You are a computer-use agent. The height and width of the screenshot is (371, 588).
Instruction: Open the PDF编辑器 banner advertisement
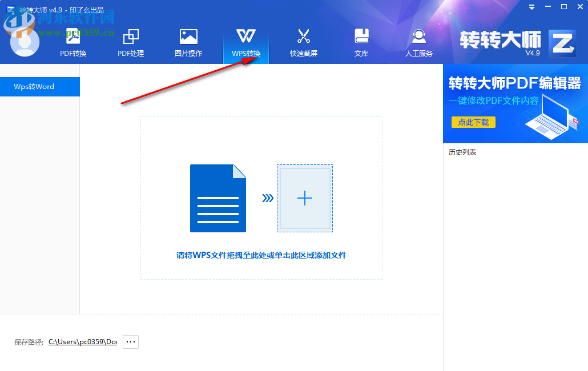(x=515, y=103)
